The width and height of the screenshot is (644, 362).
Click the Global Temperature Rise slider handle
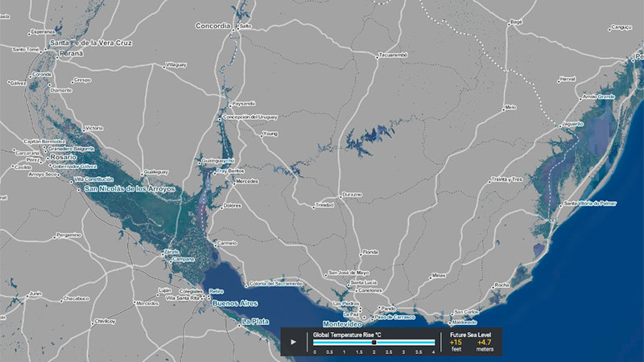pos(374,342)
